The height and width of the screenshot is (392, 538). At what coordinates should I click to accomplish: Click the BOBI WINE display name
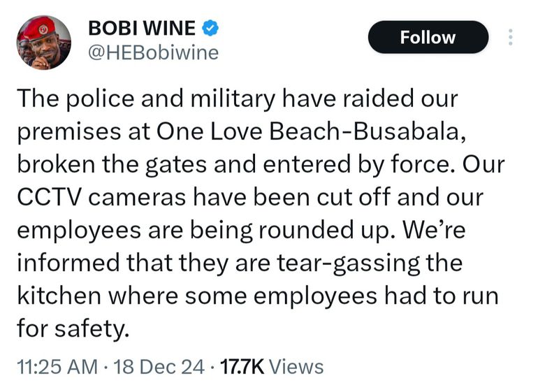click(x=142, y=29)
